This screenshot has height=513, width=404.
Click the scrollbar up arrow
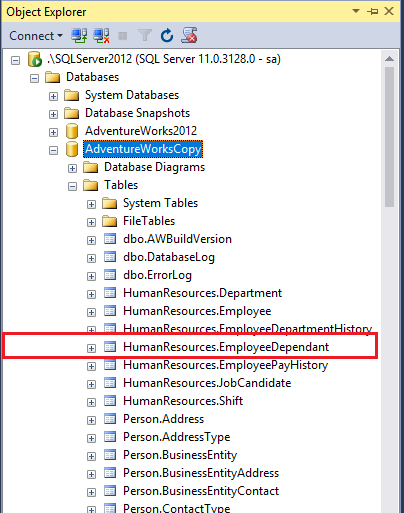(389, 59)
